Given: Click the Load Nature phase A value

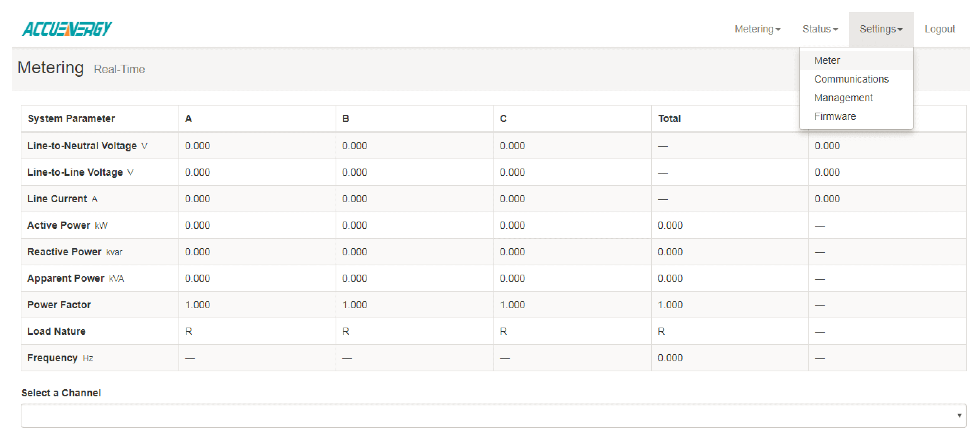Looking at the screenshot, I should 188,331.
